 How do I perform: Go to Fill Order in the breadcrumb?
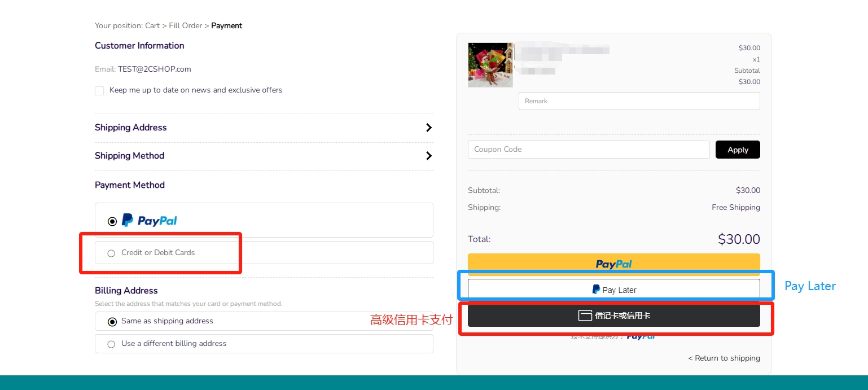[186, 25]
